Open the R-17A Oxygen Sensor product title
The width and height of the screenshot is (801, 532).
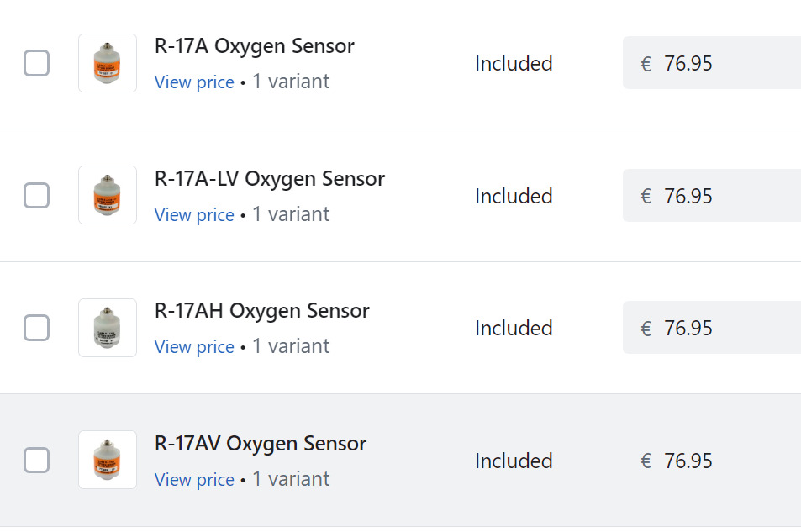coord(255,46)
